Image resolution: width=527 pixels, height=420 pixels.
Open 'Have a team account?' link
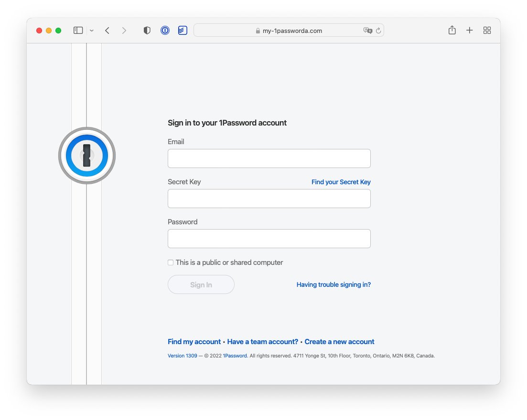tap(262, 342)
